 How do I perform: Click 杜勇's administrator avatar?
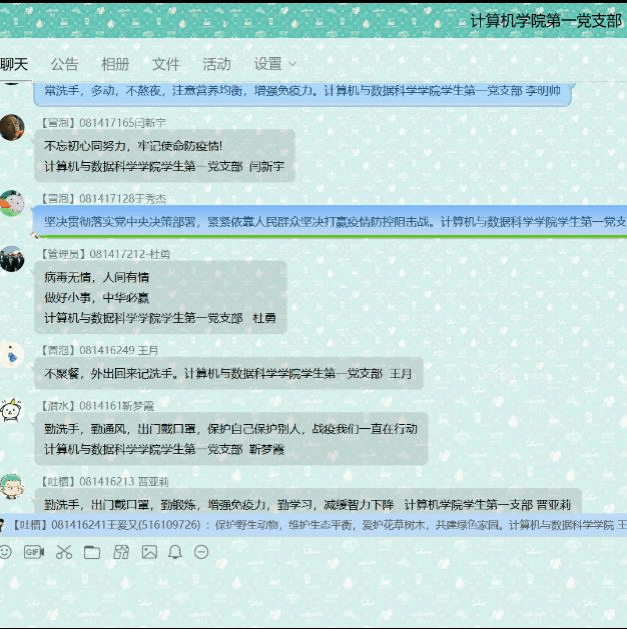[x=12, y=259]
